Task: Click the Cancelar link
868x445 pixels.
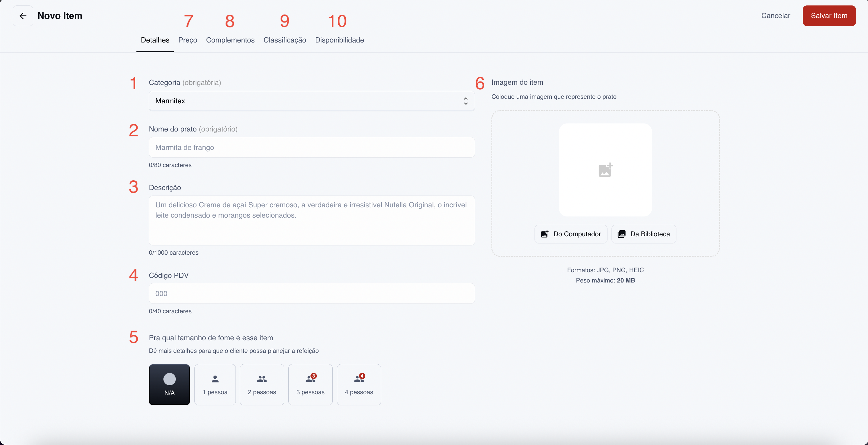Action: (x=776, y=16)
